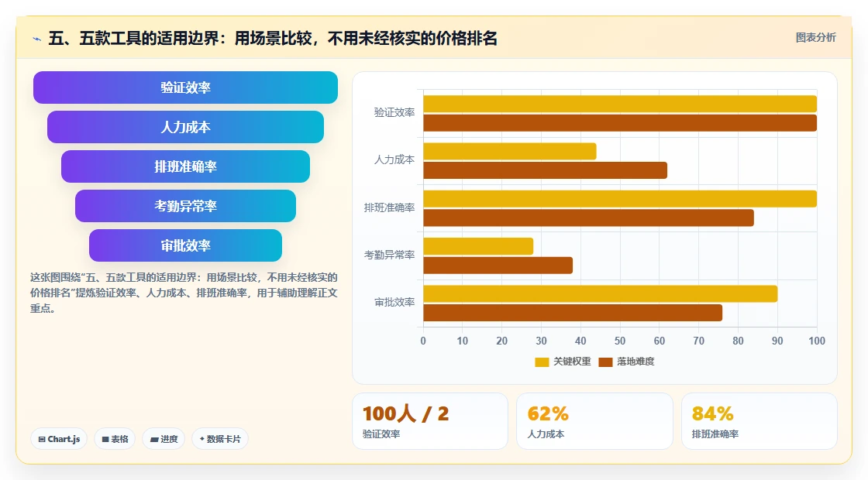Select the 人力成本 funnel block
This screenshot has height=480, width=868.
tap(185, 127)
